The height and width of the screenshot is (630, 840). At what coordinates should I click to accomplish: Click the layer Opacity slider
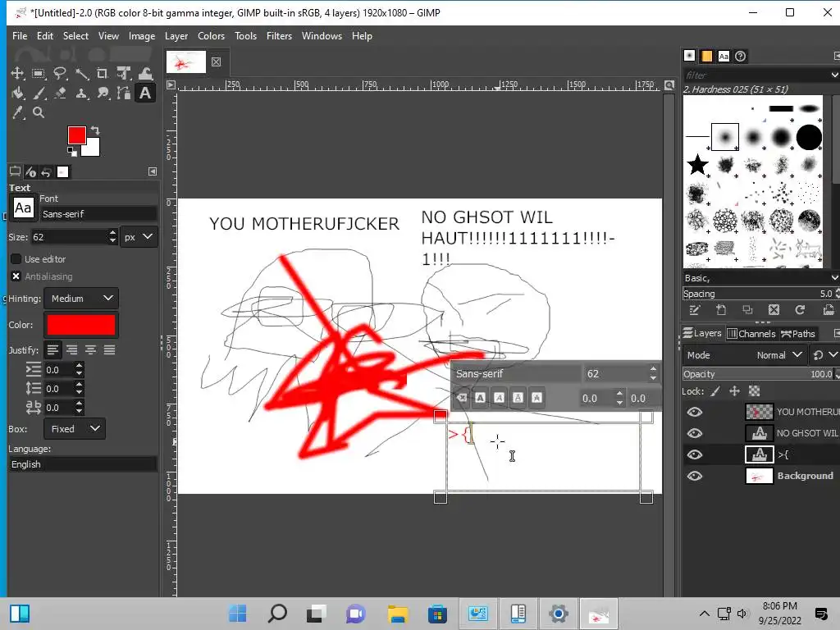click(x=759, y=374)
